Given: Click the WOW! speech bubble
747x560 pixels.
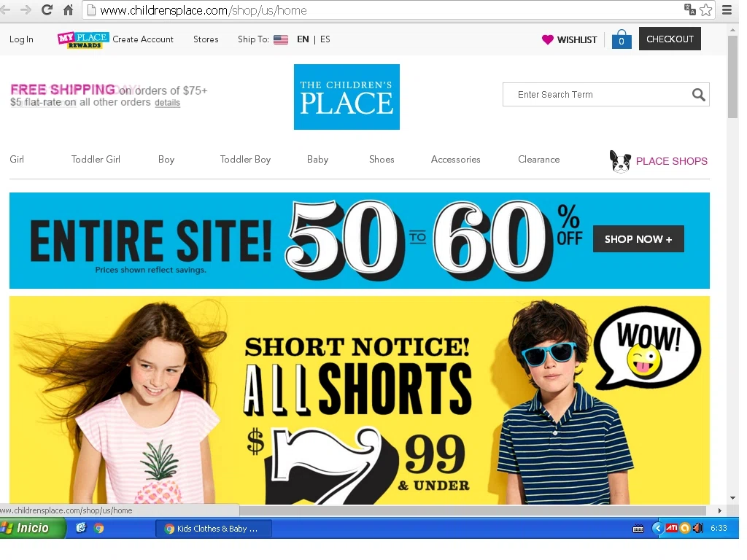Looking at the screenshot, I should [649, 349].
